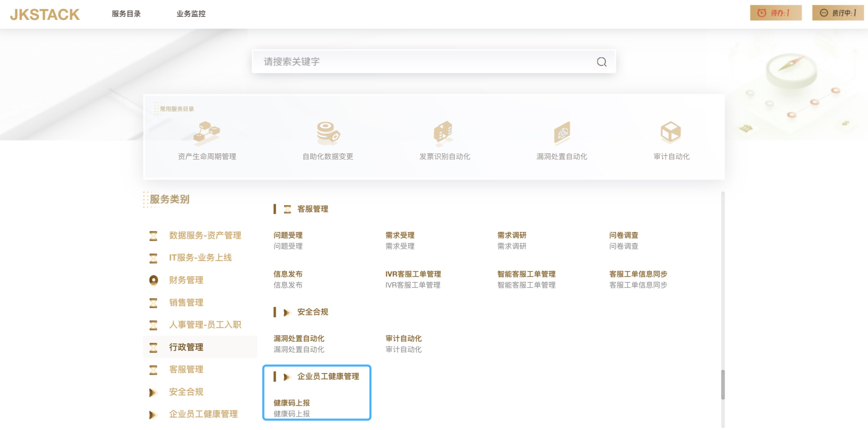Click the search magnifier icon
Screen dimensions: 868x430
tap(601, 62)
